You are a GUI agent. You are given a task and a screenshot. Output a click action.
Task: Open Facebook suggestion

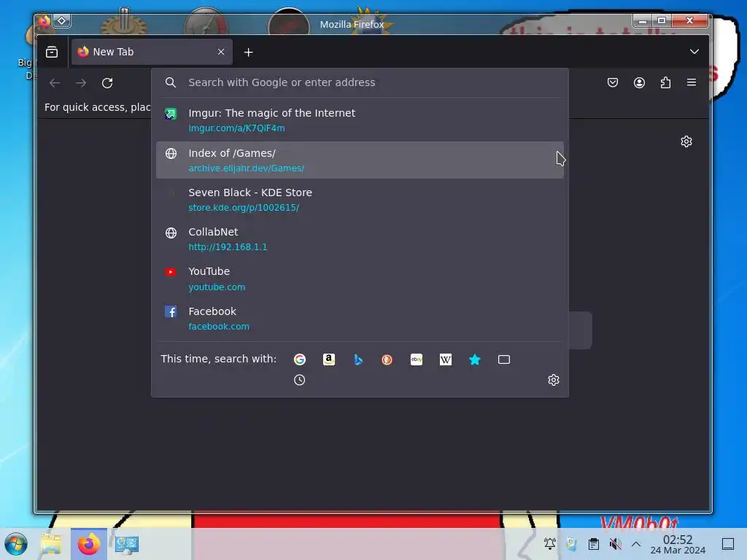click(x=360, y=318)
